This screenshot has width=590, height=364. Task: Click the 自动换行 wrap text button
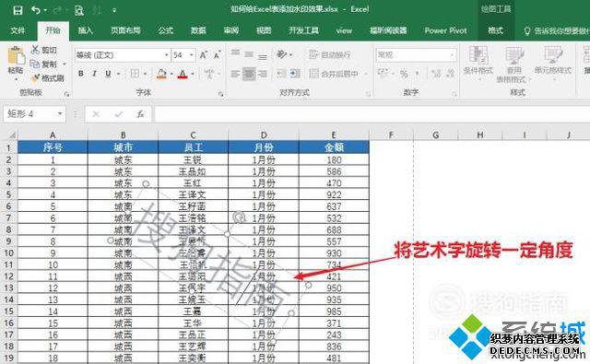point(330,55)
